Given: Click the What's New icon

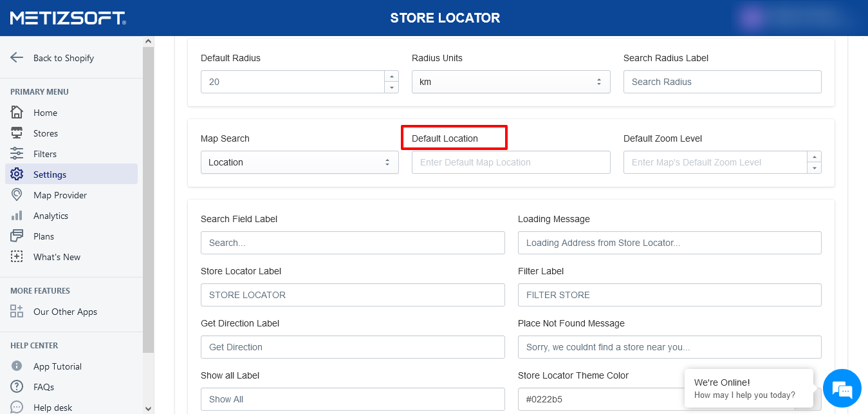Looking at the screenshot, I should coord(17,257).
